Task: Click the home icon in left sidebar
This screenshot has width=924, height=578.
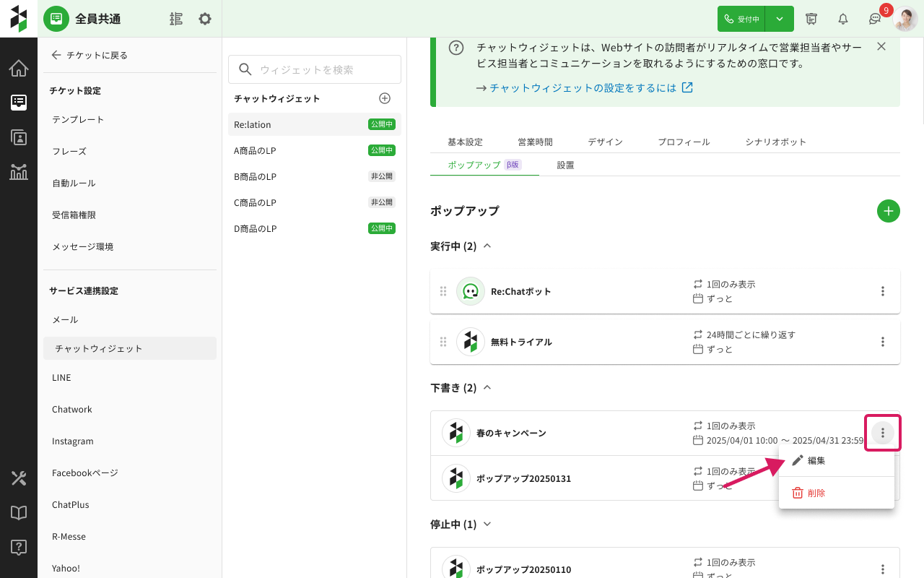Action: click(x=19, y=69)
